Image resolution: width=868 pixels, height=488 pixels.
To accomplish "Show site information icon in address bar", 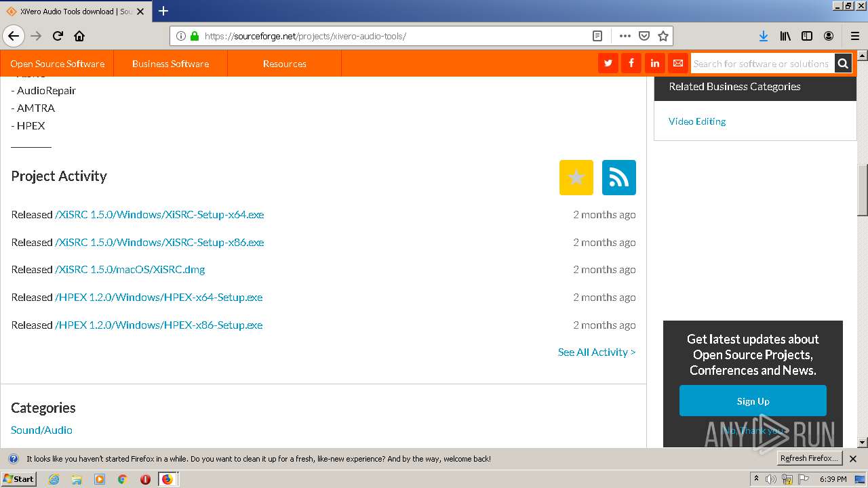I will click(181, 36).
